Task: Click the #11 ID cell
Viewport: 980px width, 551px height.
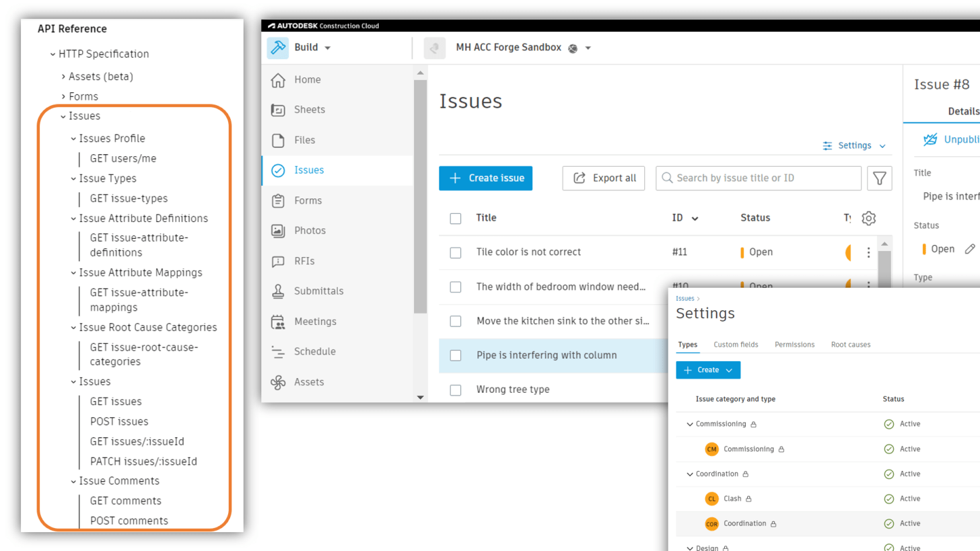Action: click(680, 252)
